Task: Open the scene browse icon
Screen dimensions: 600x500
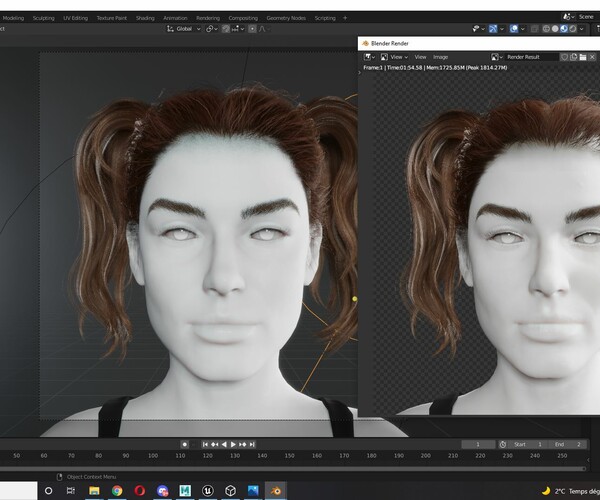Action: (568, 17)
